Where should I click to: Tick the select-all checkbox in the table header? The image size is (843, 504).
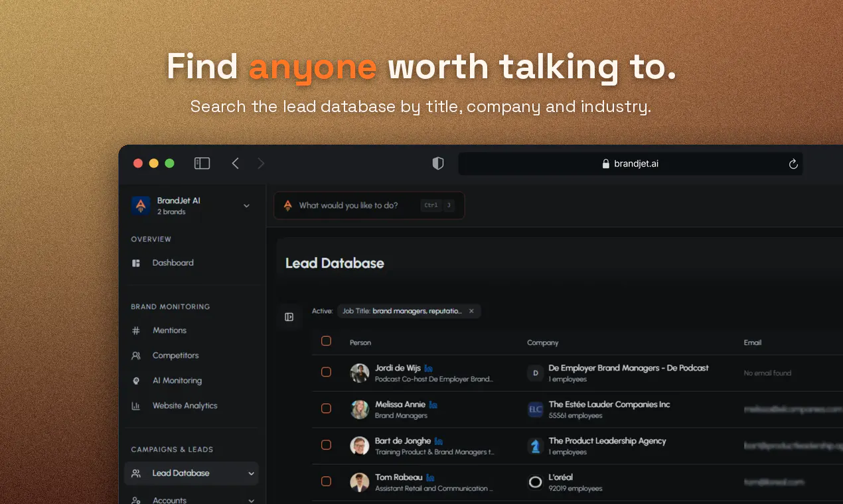(x=326, y=341)
